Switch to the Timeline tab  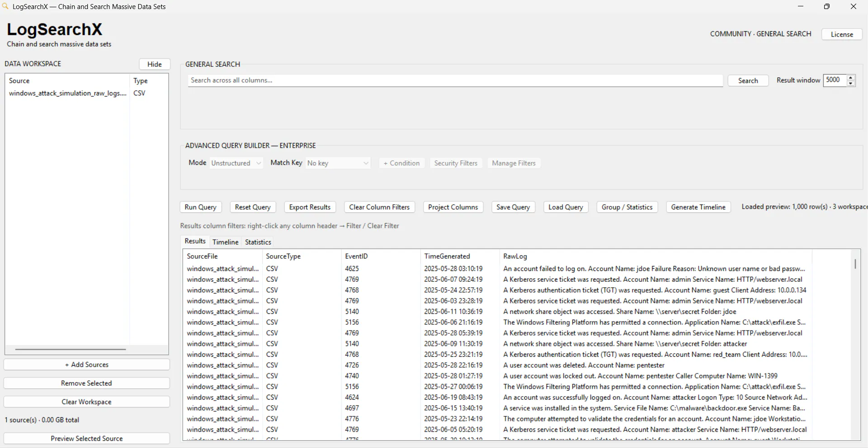[225, 242]
